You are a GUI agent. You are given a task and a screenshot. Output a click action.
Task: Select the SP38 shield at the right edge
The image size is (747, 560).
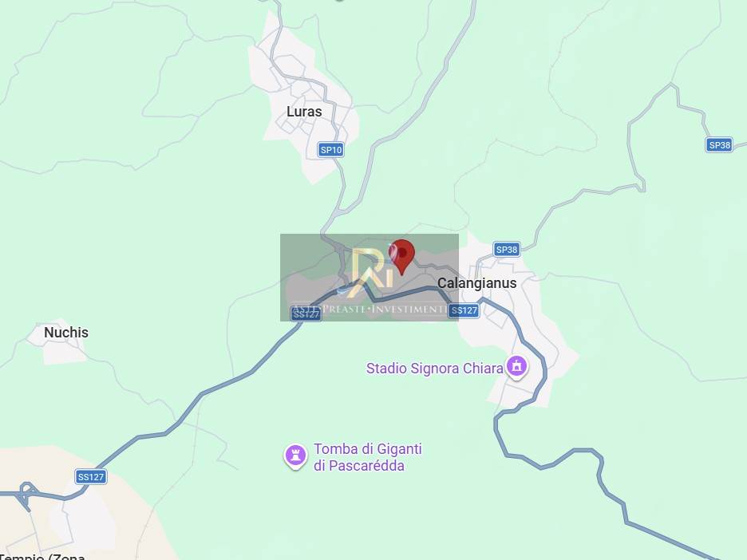tap(719, 144)
